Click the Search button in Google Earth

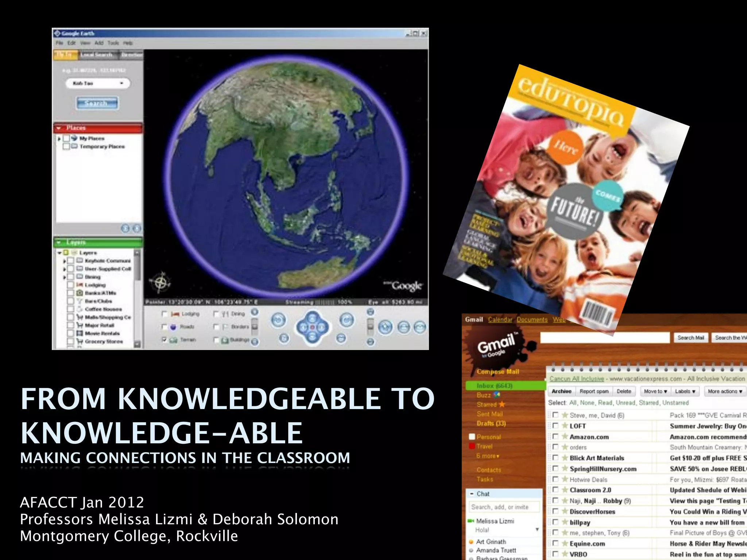[x=97, y=103]
